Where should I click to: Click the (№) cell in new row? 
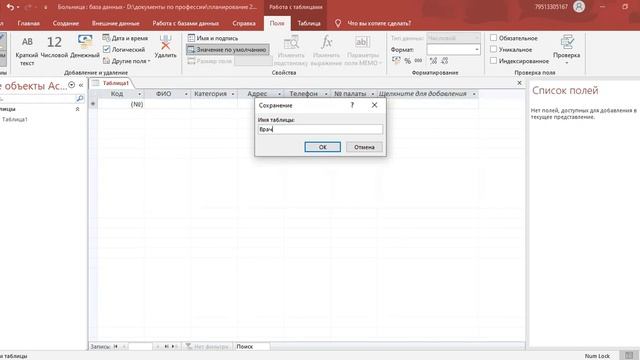point(121,104)
